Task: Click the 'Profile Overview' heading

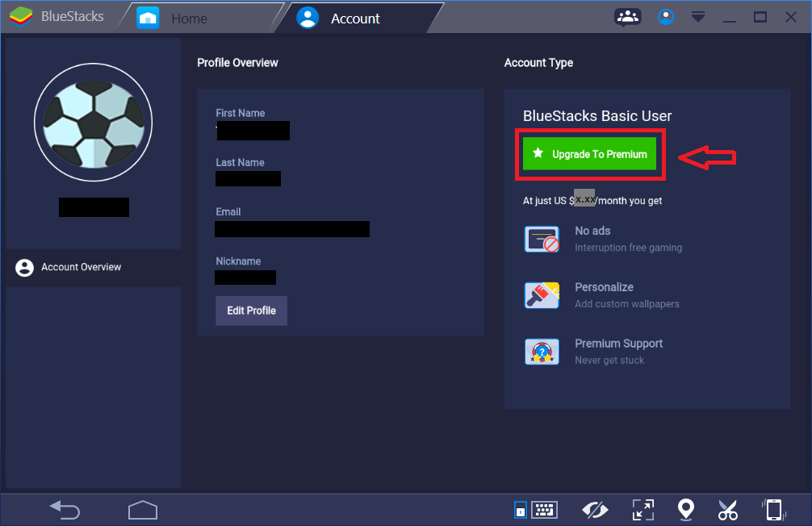Action: (x=237, y=63)
